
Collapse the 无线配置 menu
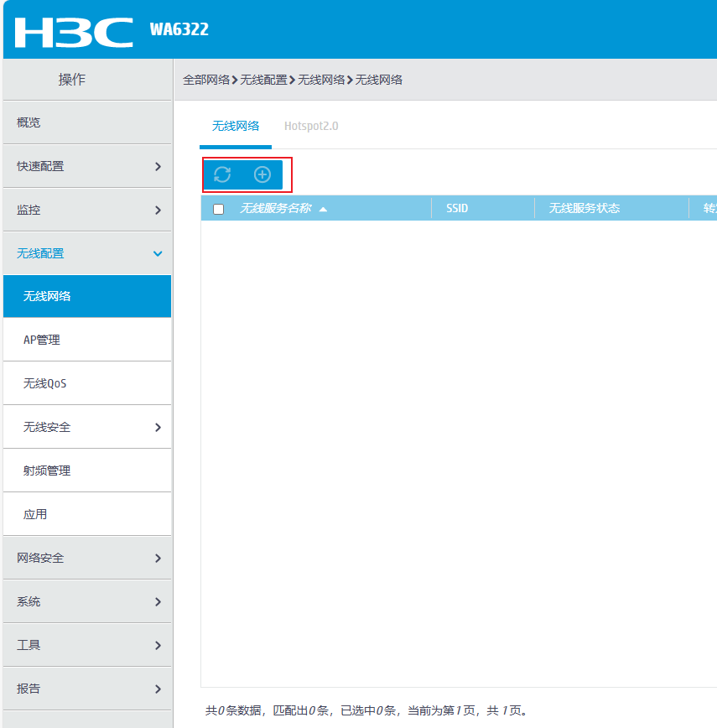click(x=87, y=252)
